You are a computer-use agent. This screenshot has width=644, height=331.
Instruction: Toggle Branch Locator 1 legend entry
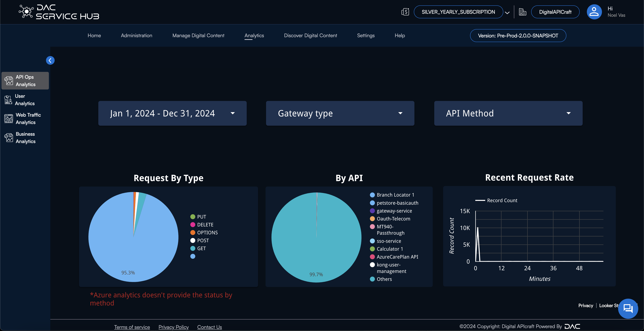pos(392,195)
